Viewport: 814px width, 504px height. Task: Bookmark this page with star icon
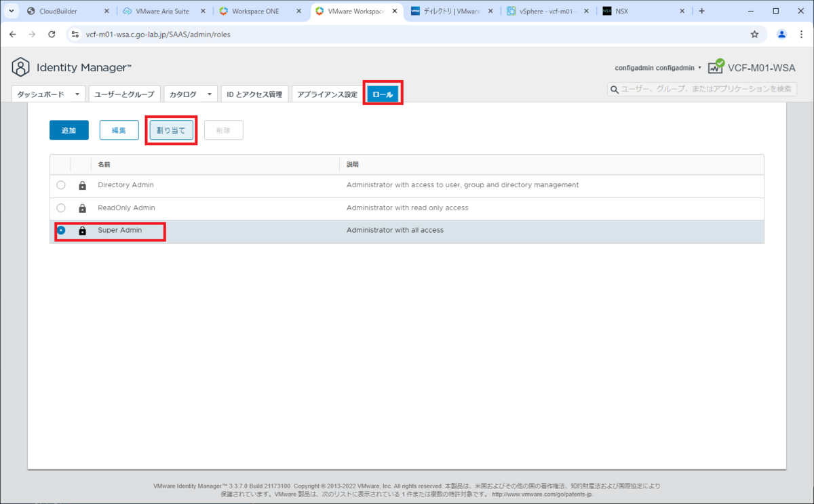click(754, 34)
